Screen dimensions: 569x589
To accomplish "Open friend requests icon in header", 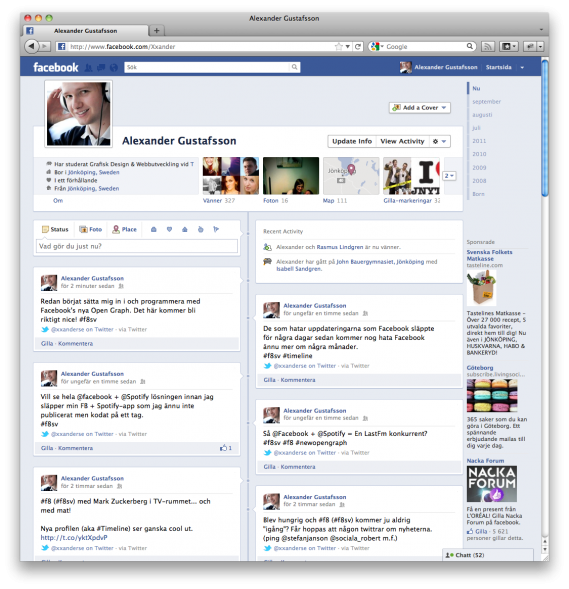I will pyautogui.click(x=88, y=68).
